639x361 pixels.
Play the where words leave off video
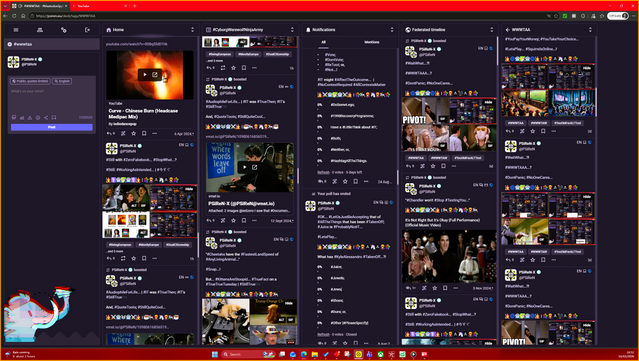click(x=245, y=167)
